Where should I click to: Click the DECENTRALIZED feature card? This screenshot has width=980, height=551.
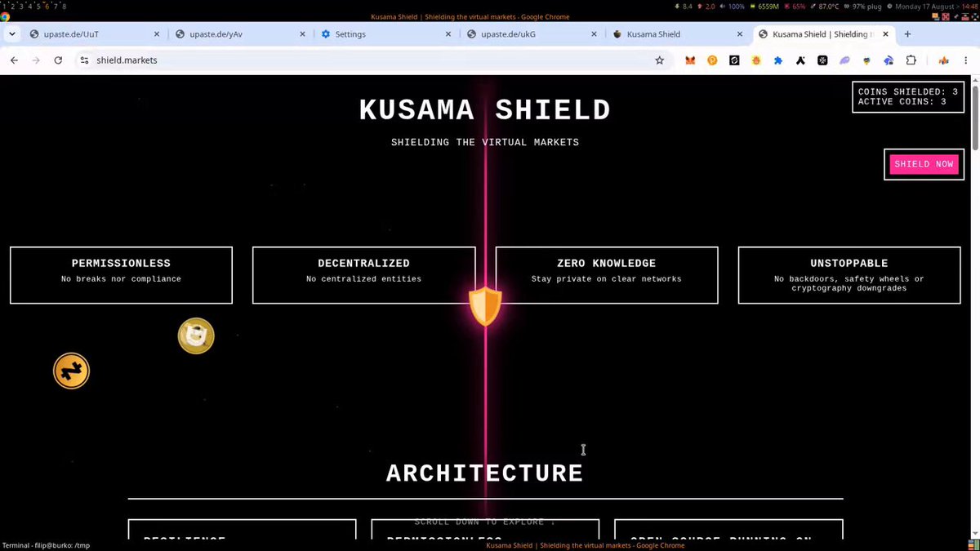click(363, 275)
